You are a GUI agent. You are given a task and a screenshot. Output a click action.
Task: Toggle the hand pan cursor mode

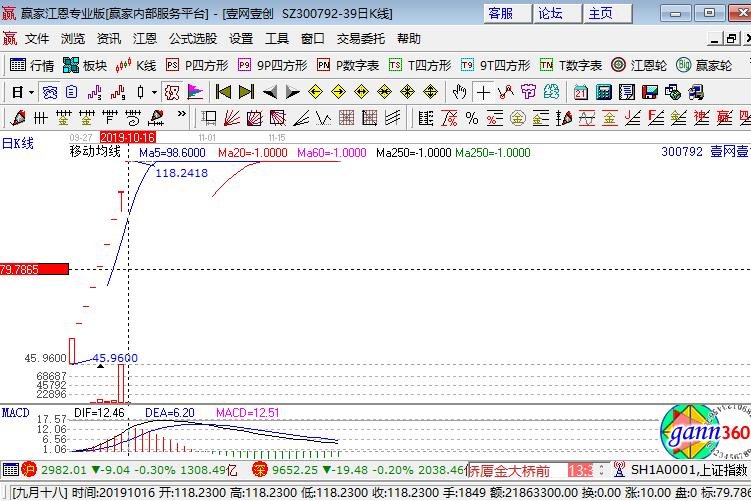[x=459, y=92]
